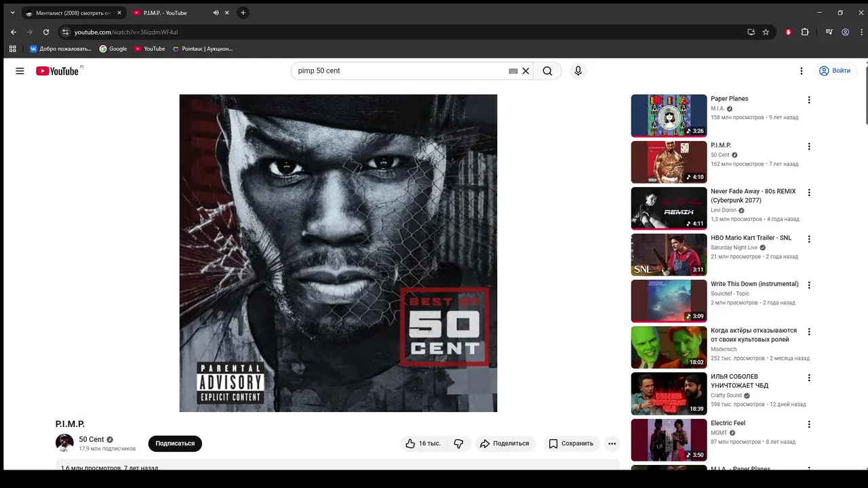Click the Поделиться share button
868x488 pixels.
(505, 443)
